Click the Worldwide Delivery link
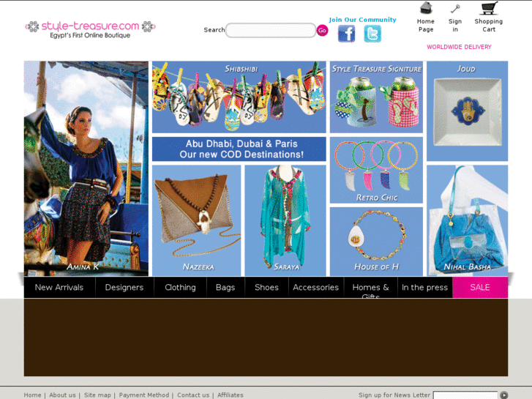 pos(459,47)
